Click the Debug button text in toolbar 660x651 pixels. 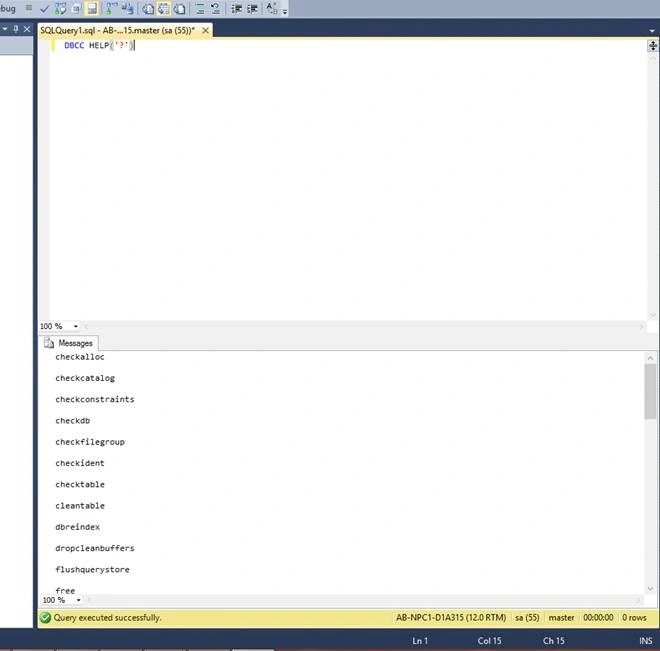tap(8, 8)
